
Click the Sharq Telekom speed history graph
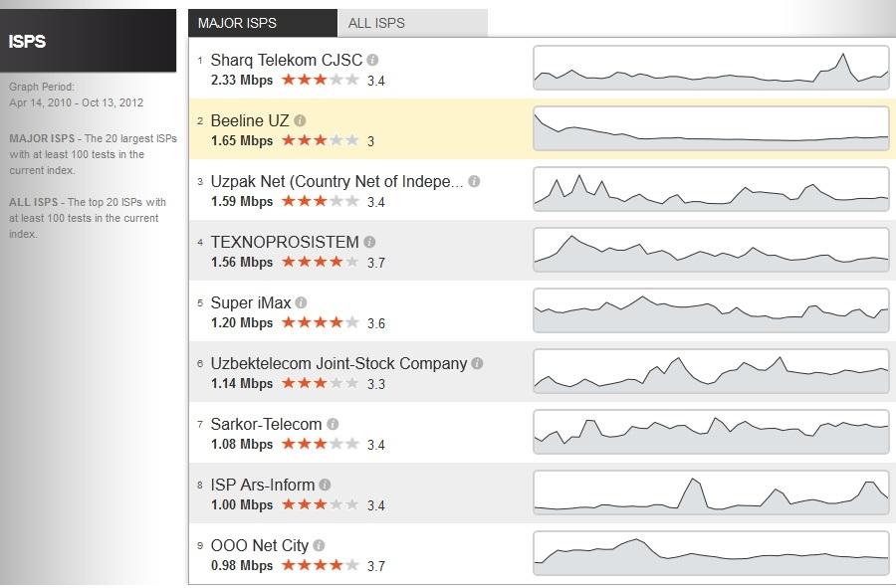point(711,68)
